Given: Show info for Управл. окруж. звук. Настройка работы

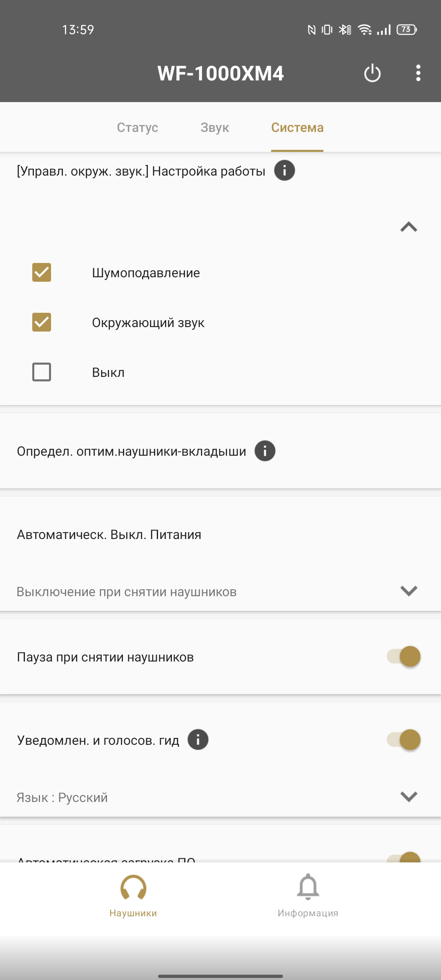Looking at the screenshot, I should 285,170.
